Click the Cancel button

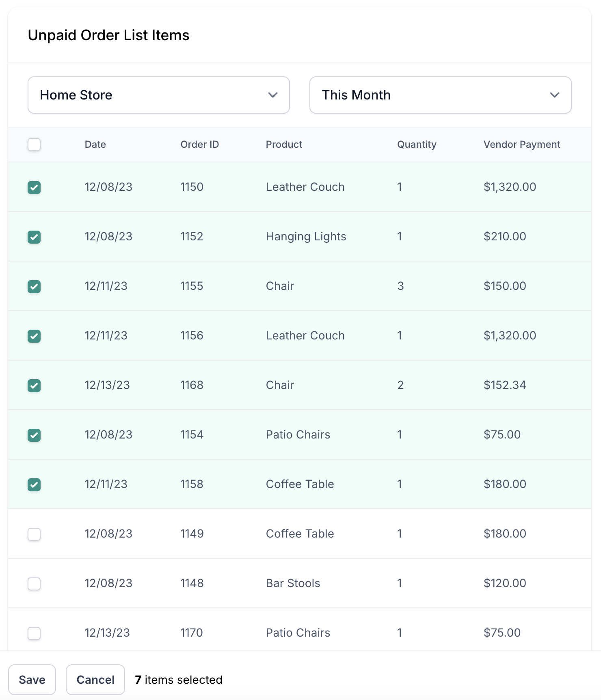point(95,680)
